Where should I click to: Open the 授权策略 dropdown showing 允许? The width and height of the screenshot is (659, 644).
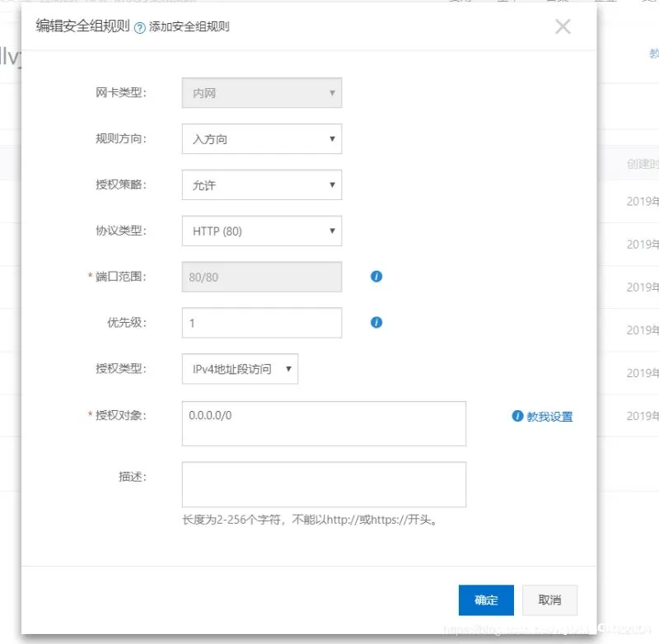tap(261, 184)
